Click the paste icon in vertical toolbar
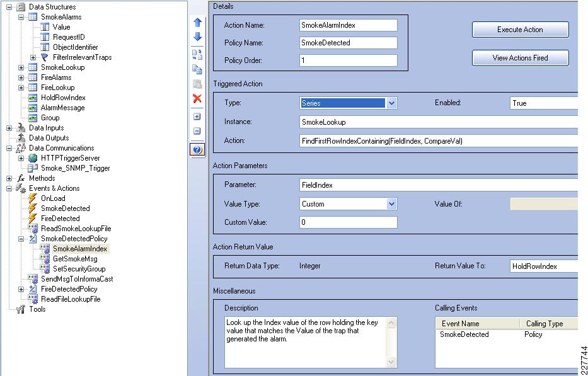Screen dimensions: 588x376 (197, 84)
